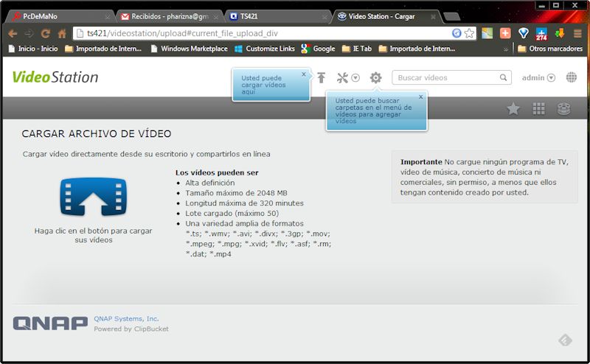Open Windows Marketplace bookmark
590x364 pixels.
click(189, 49)
